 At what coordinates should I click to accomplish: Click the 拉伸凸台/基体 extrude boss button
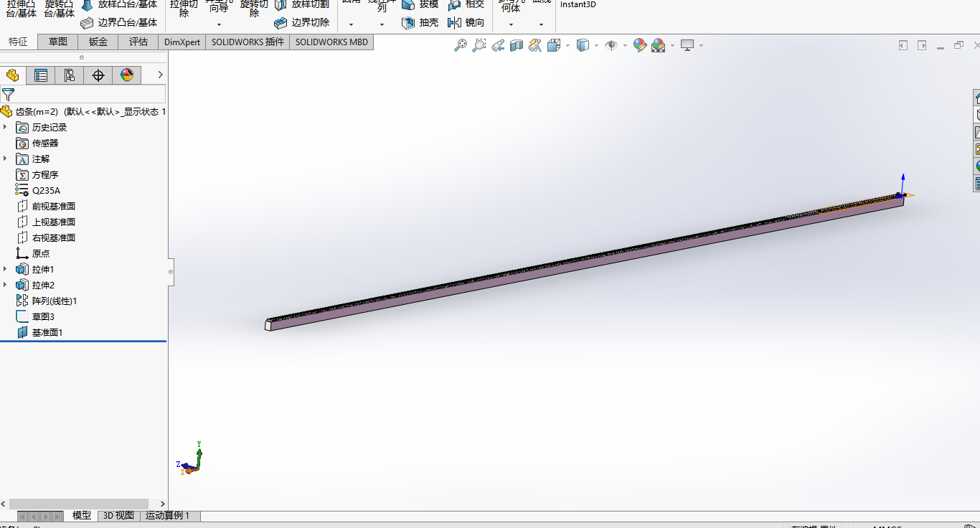tap(21, 8)
